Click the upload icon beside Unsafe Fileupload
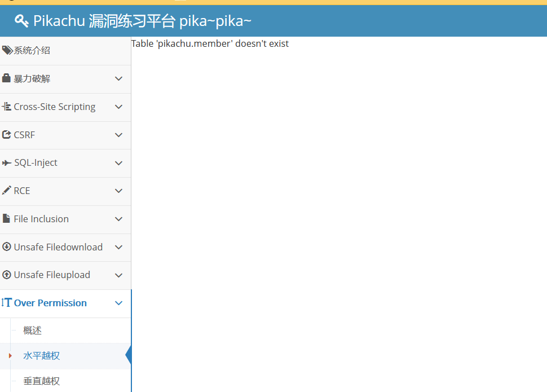 pos(7,275)
